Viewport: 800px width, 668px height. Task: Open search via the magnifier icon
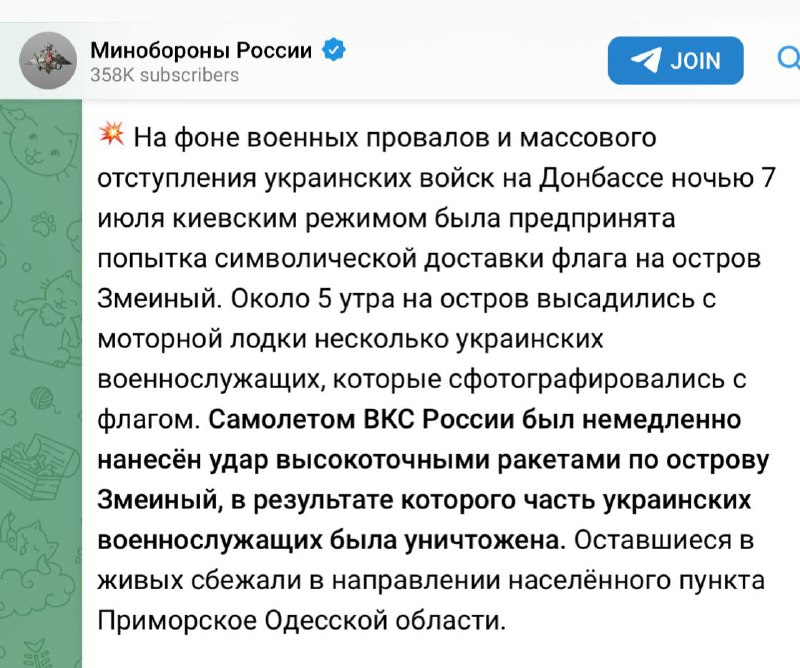[787, 59]
